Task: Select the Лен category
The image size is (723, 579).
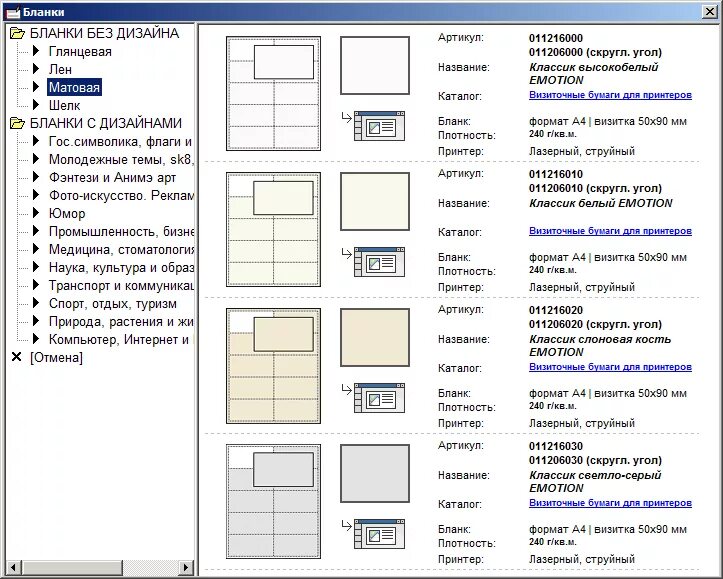Action: (x=60, y=70)
